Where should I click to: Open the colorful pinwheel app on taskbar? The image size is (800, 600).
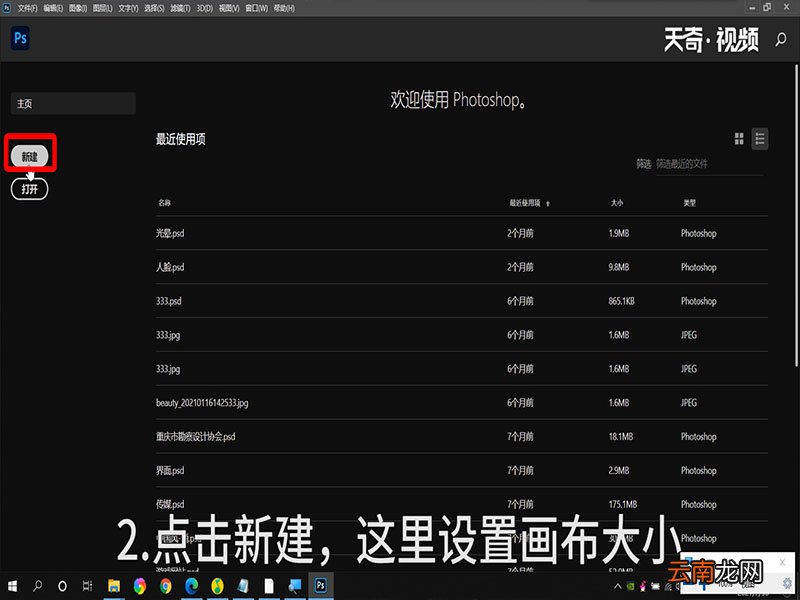[139, 586]
